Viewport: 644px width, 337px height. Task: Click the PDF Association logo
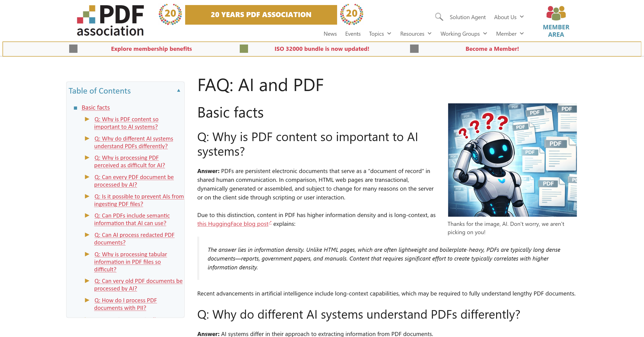click(110, 21)
